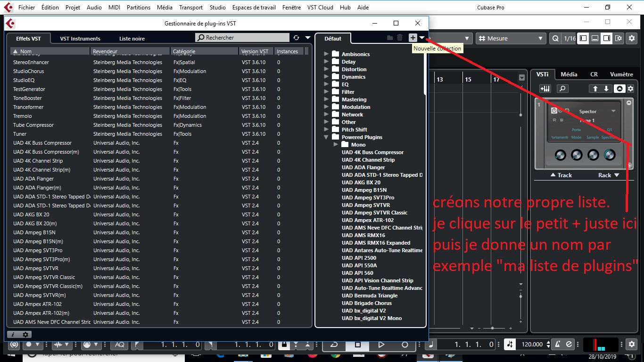Toggle the left zone visibility button

(583, 39)
